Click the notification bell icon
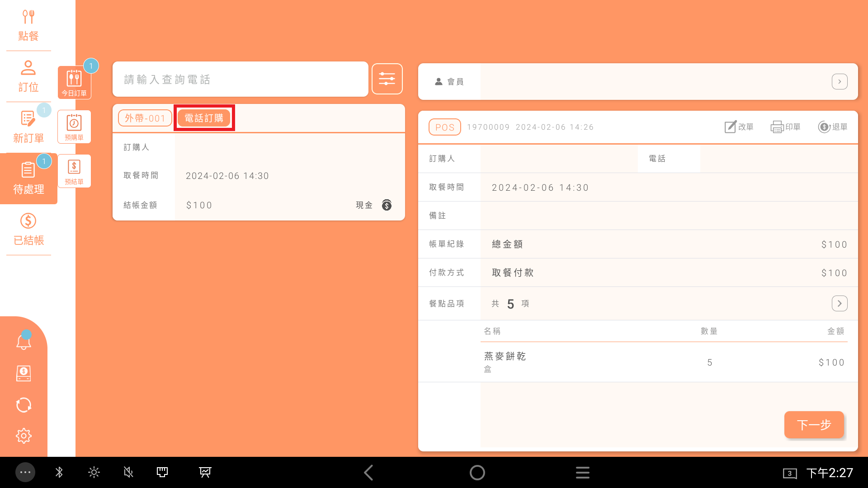The height and width of the screenshot is (488, 868). point(24,342)
